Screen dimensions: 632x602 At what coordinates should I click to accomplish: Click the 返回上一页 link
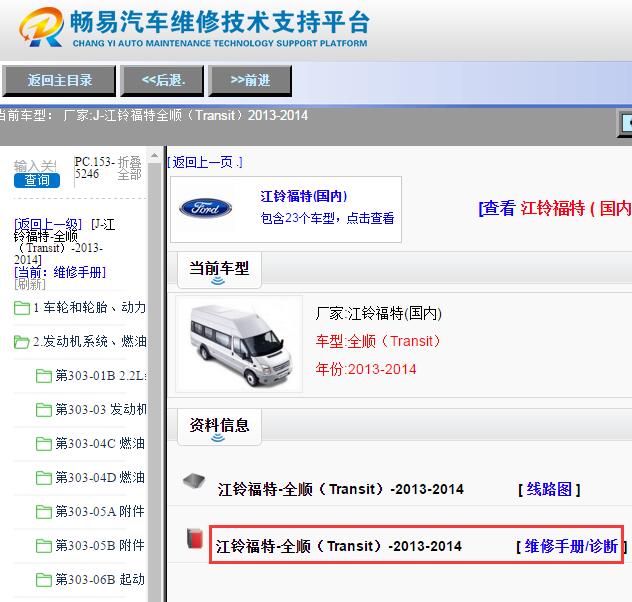click(205, 162)
